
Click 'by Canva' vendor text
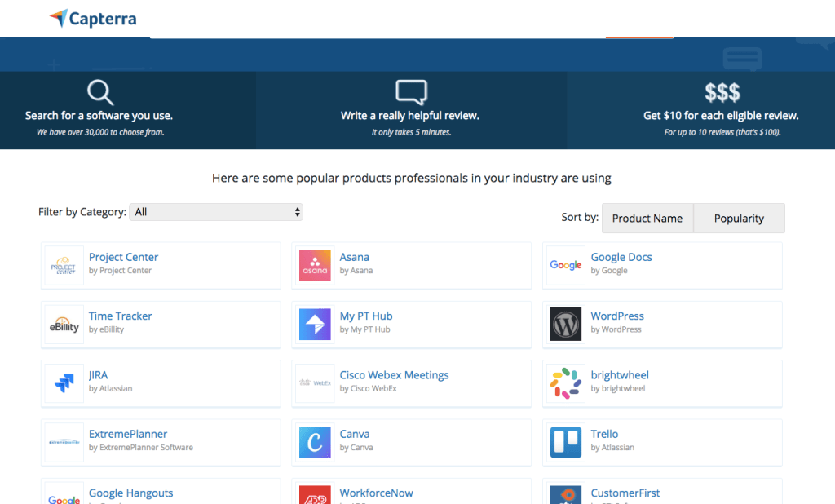pyautogui.click(x=356, y=448)
